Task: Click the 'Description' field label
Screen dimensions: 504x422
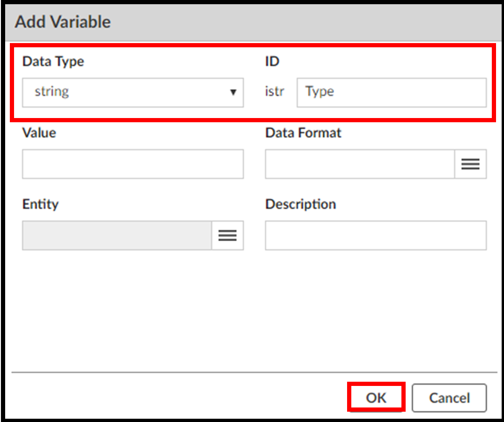Action: (x=301, y=204)
